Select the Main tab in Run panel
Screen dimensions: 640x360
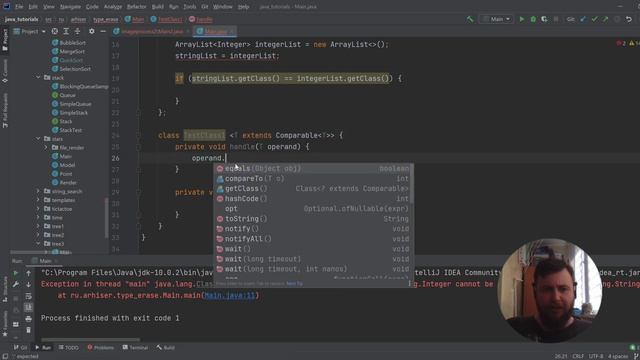point(45,261)
